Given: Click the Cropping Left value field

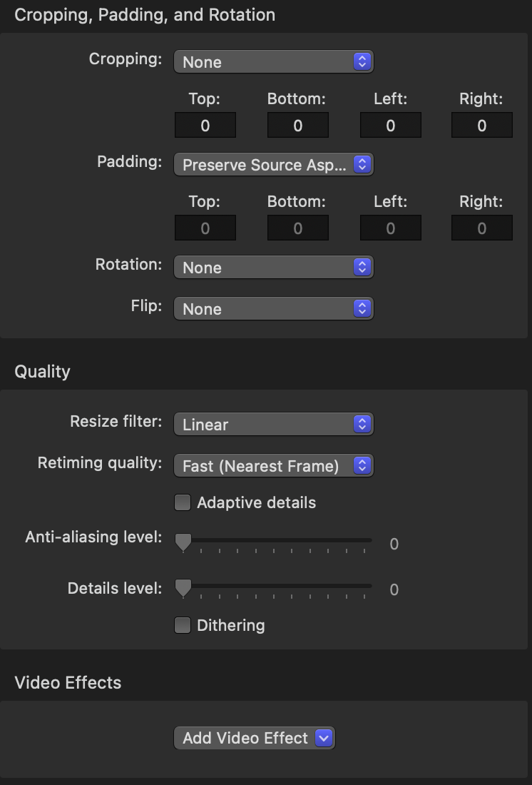Looking at the screenshot, I should click(390, 126).
